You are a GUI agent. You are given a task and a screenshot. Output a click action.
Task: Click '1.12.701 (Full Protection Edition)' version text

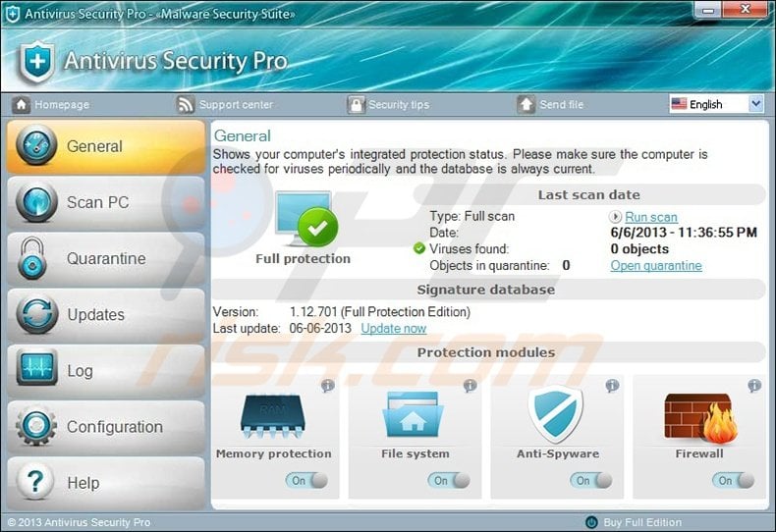(380, 312)
